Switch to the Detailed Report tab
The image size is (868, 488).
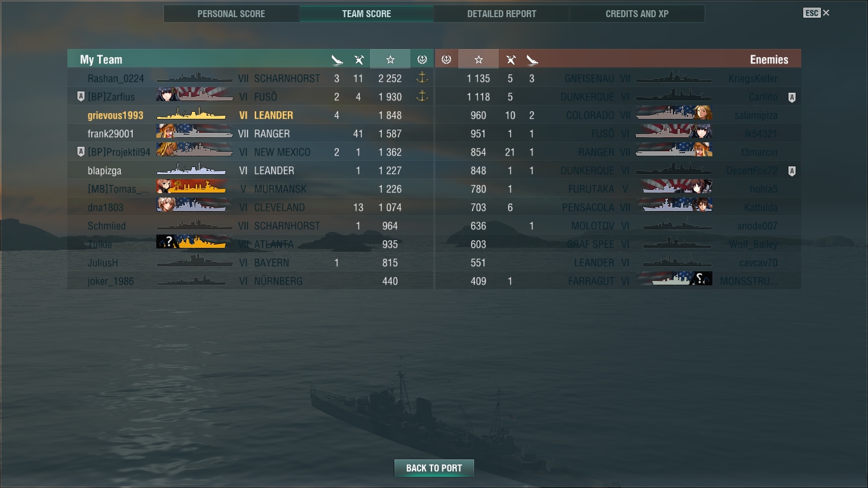pos(501,13)
